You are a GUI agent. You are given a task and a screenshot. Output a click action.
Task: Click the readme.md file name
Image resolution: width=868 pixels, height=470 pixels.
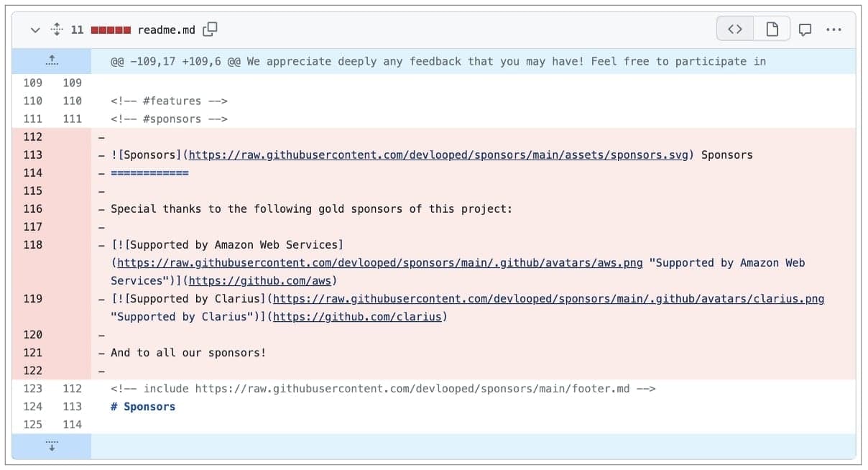[167, 30]
